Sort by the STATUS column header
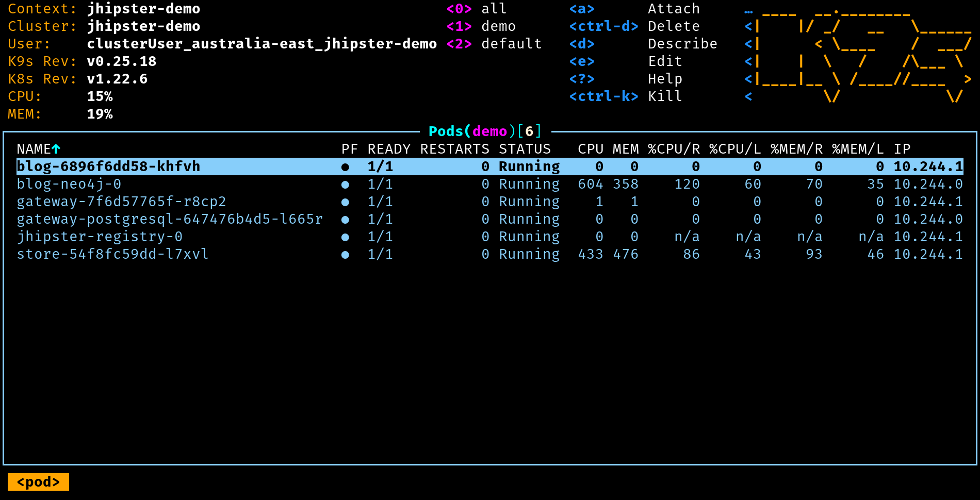980x500 pixels. pyautogui.click(x=525, y=149)
